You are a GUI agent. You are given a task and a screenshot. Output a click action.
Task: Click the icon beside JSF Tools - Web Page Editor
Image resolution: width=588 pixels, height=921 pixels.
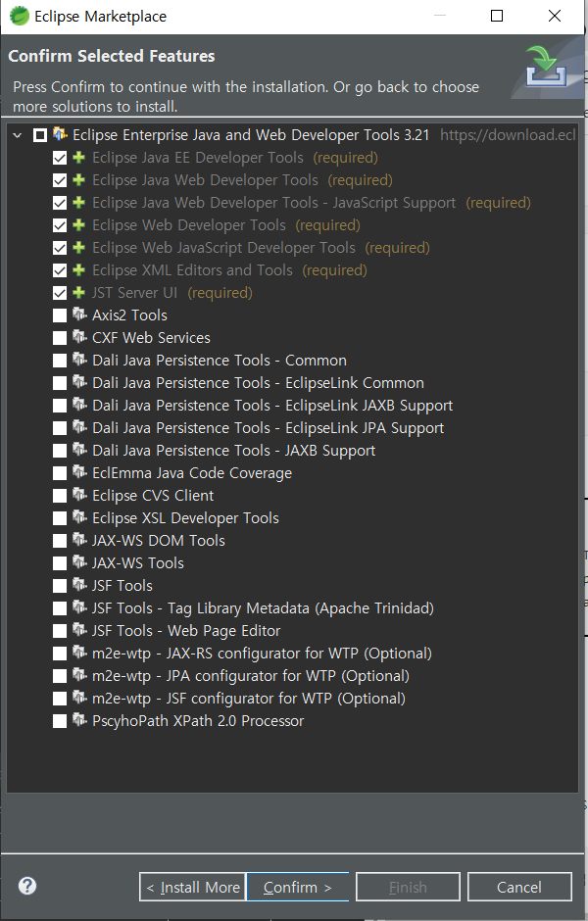79,630
